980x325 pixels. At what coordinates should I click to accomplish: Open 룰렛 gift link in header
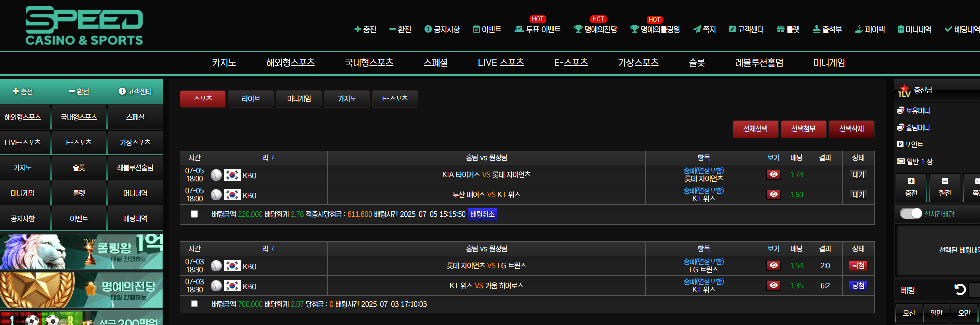(x=788, y=29)
